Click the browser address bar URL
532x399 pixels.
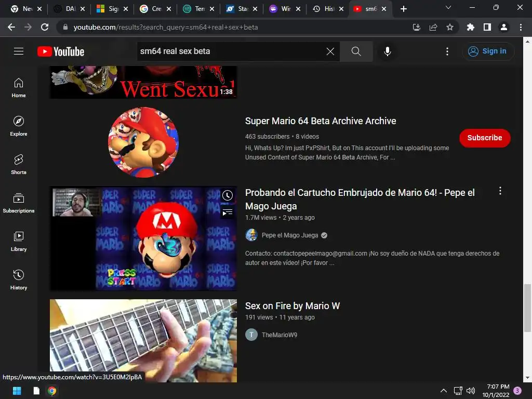pos(166,27)
